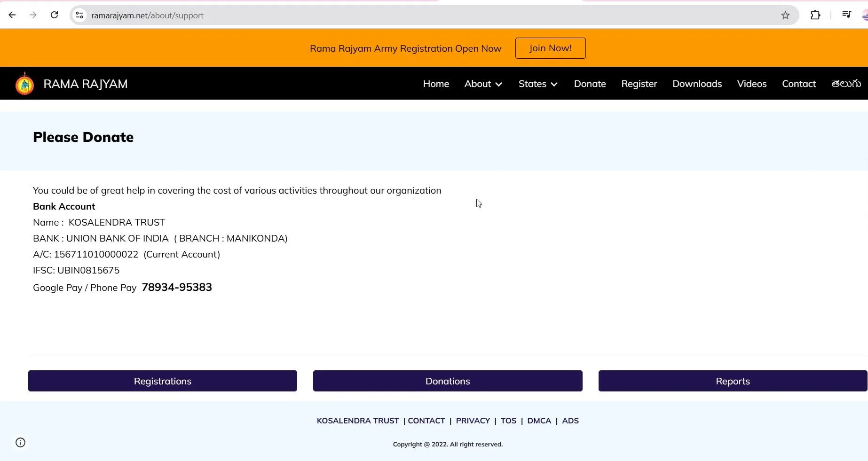Click the browser back arrow

tap(12, 15)
